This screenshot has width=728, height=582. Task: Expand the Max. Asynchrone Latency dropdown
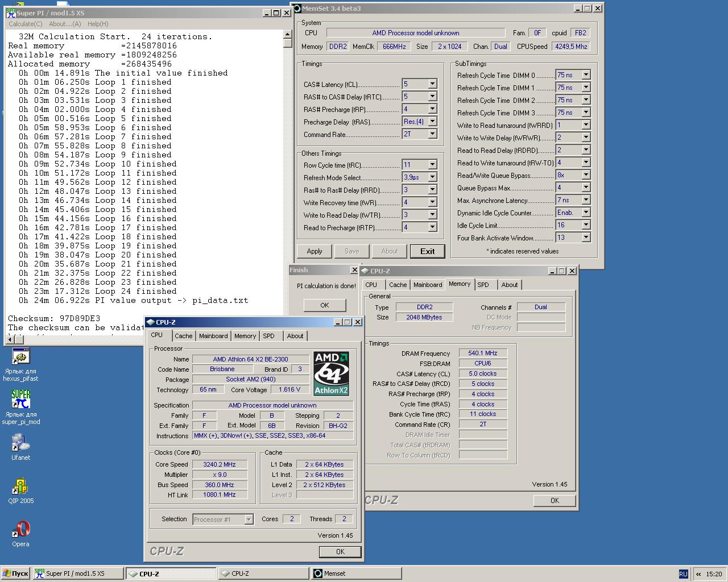click(586, 200)
